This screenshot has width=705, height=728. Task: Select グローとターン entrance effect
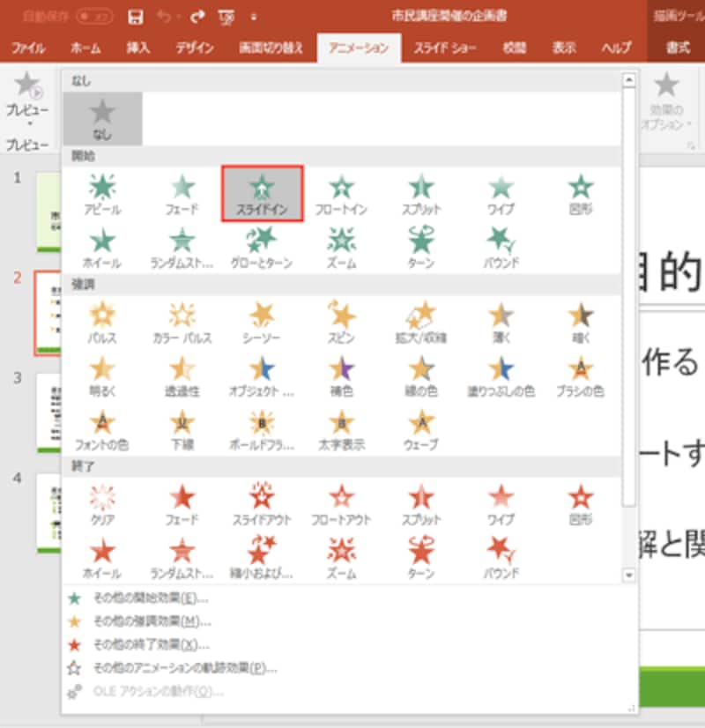tap(262, 249)
